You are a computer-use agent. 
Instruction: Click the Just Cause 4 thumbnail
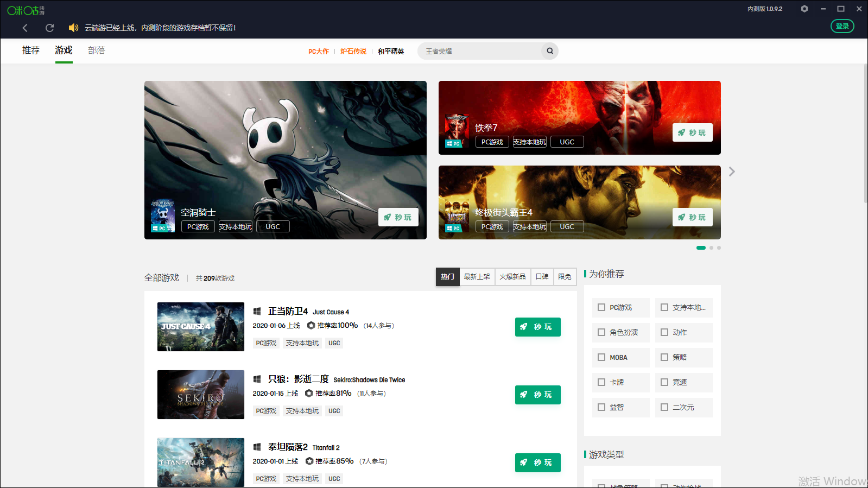tap(201, 327)
